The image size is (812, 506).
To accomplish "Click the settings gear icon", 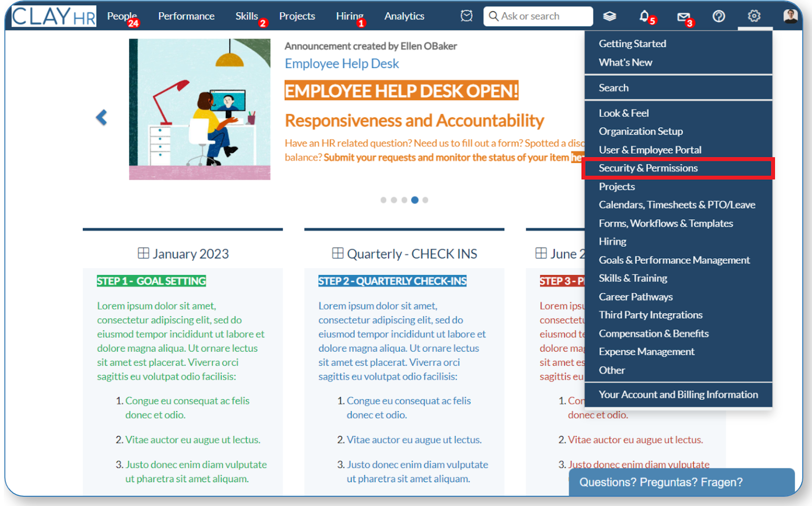I will (755, 16).
